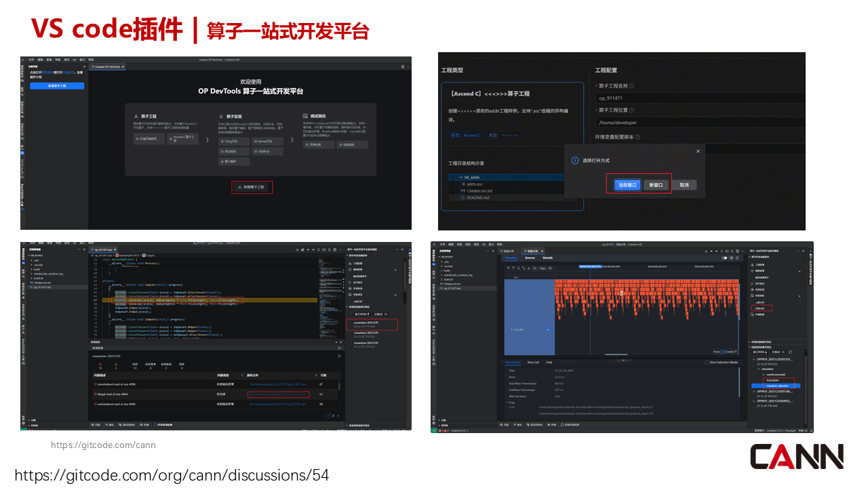Open the Find tab beside Slice List
Screen dimensions: 868x488
click(x=549, y=363)
